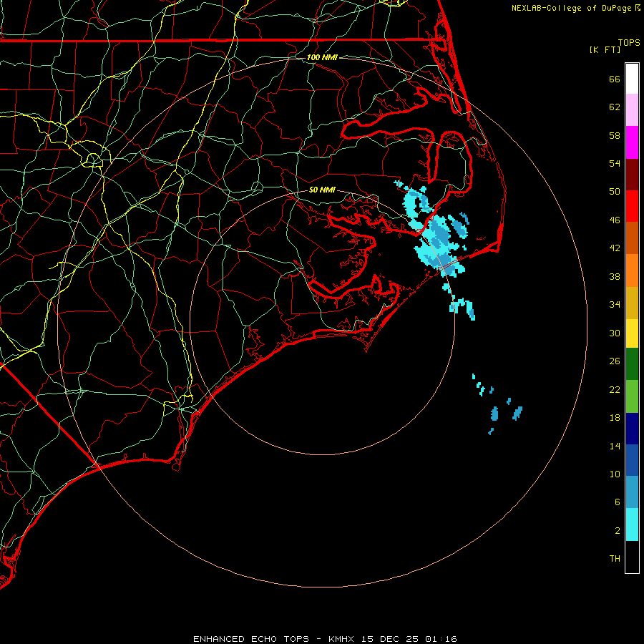Click the "34" legend value

[615, 305]
